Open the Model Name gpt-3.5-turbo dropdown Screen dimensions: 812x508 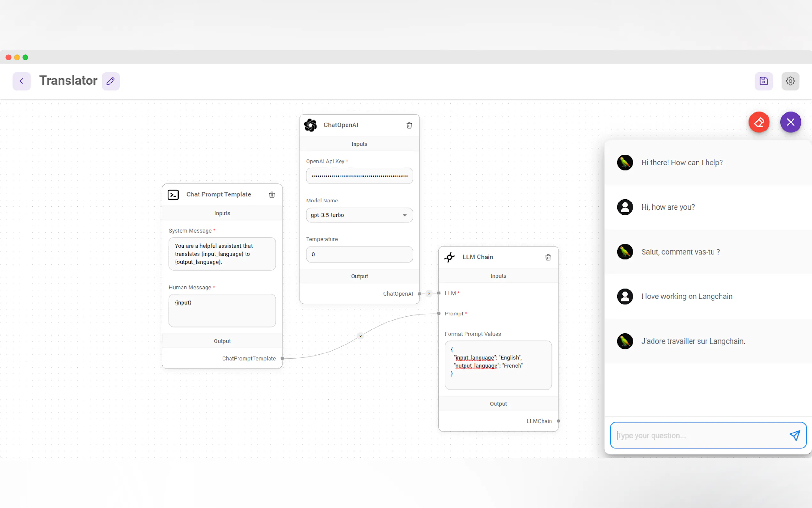point(359,215)
